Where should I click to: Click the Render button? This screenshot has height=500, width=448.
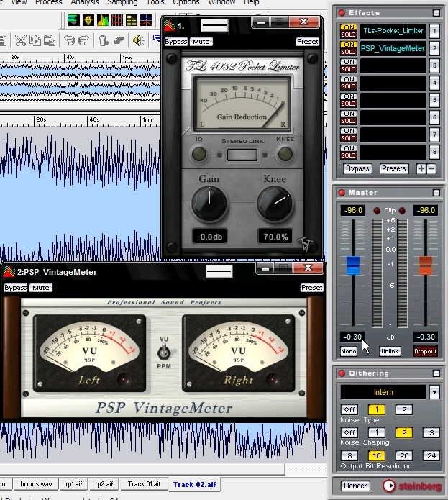[x=355, y=486]
